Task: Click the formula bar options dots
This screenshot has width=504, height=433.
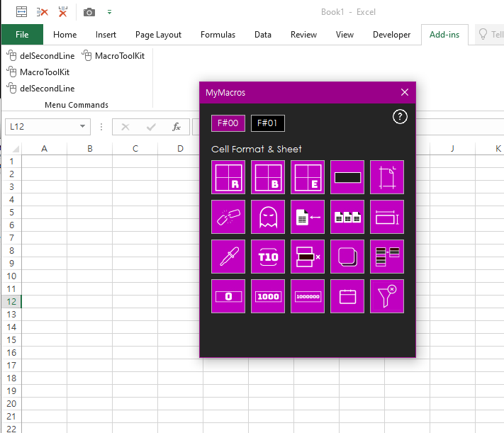Action: coord(101,127)
